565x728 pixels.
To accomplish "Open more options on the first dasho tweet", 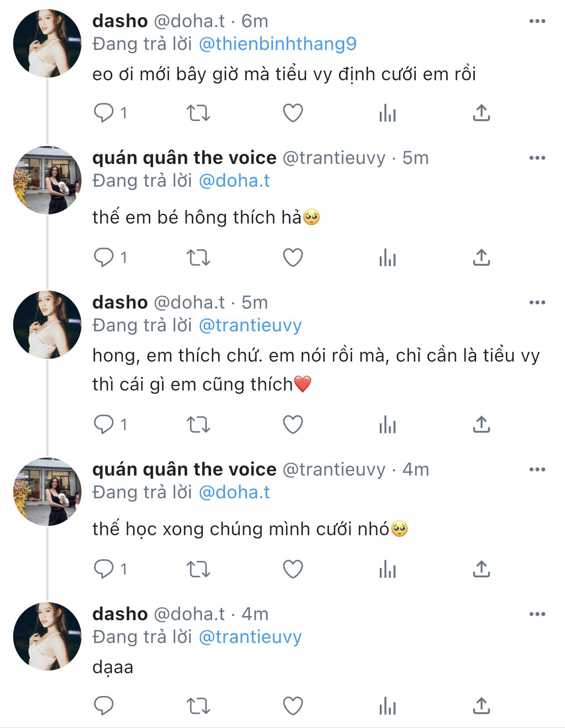I will coord(537,21).
